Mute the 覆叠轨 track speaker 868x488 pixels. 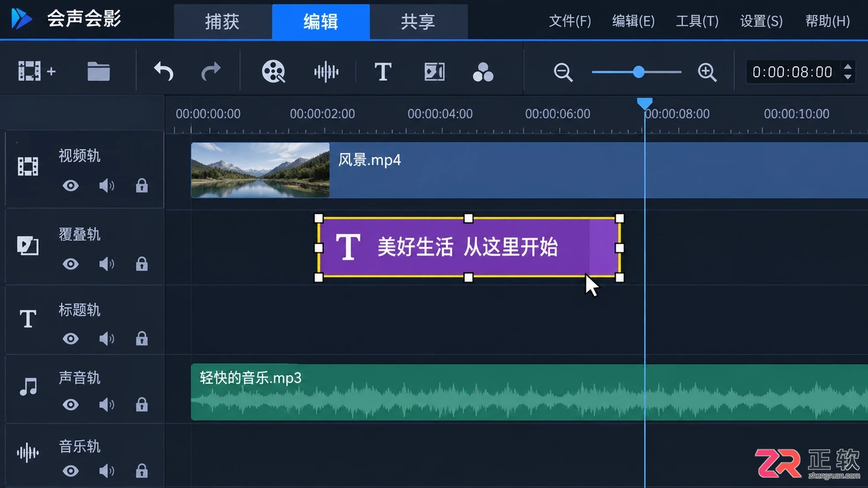107,264
